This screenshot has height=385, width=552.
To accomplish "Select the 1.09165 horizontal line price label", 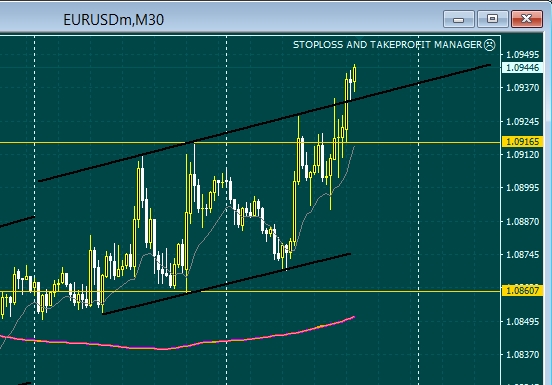I will (x=522, y=141).
